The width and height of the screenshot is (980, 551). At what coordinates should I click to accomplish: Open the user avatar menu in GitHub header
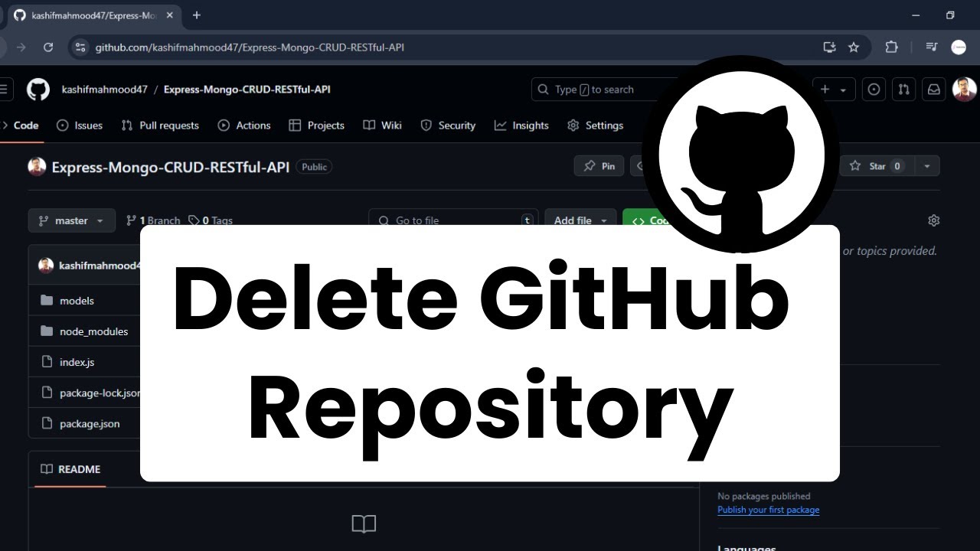click(964, 90)
